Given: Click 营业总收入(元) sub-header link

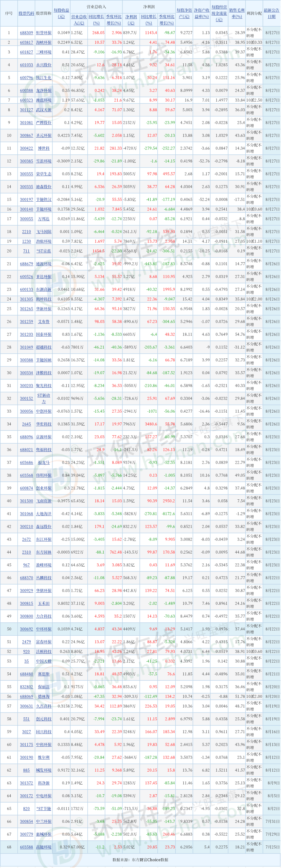Looking at the screenshot, I should (x=79, y=20).
